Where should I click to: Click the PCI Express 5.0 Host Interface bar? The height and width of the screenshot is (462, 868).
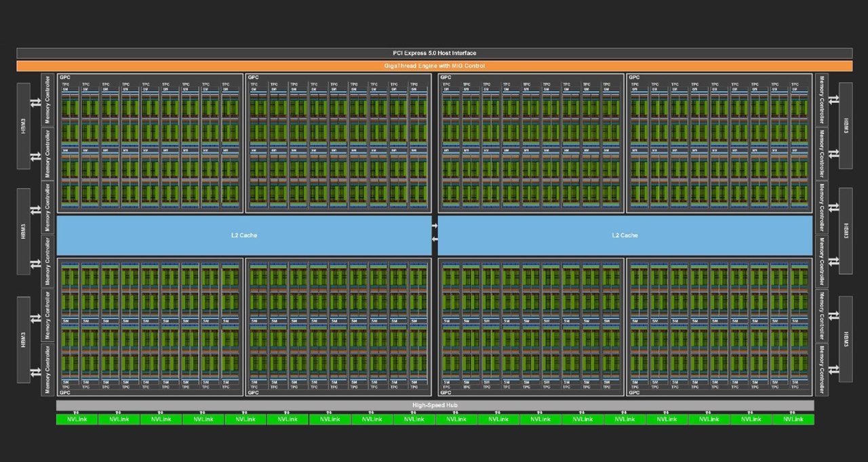[434, 53]
